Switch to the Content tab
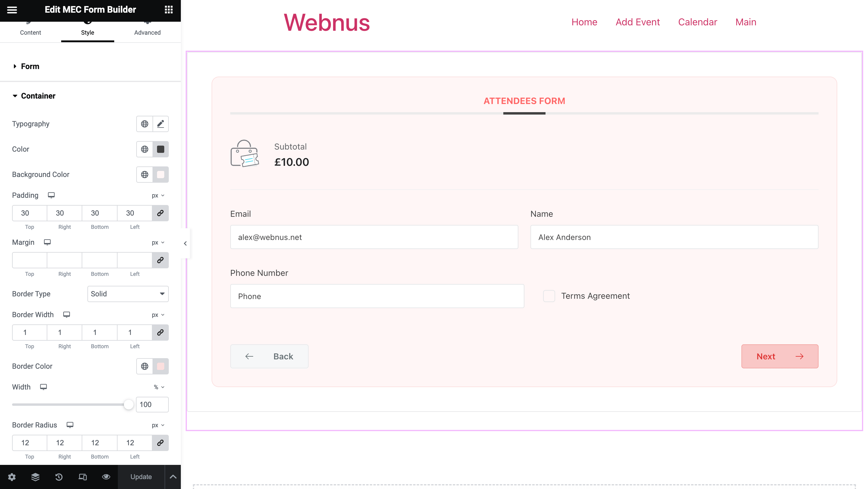868x489 pixels. (30, 32)
